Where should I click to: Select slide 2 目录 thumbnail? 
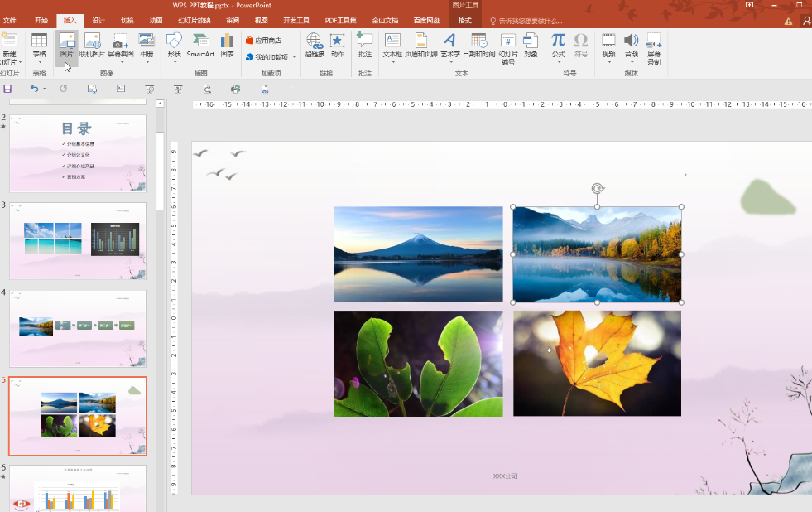[78, 153]
